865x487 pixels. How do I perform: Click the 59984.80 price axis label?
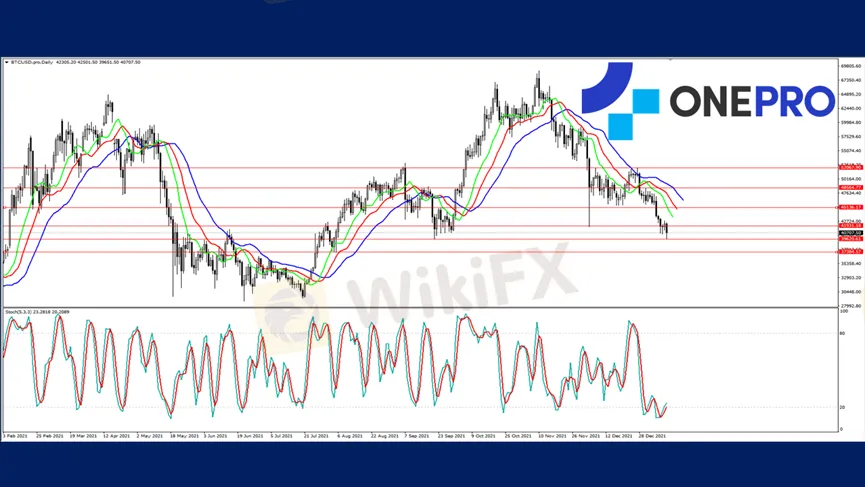click(851, 122)
